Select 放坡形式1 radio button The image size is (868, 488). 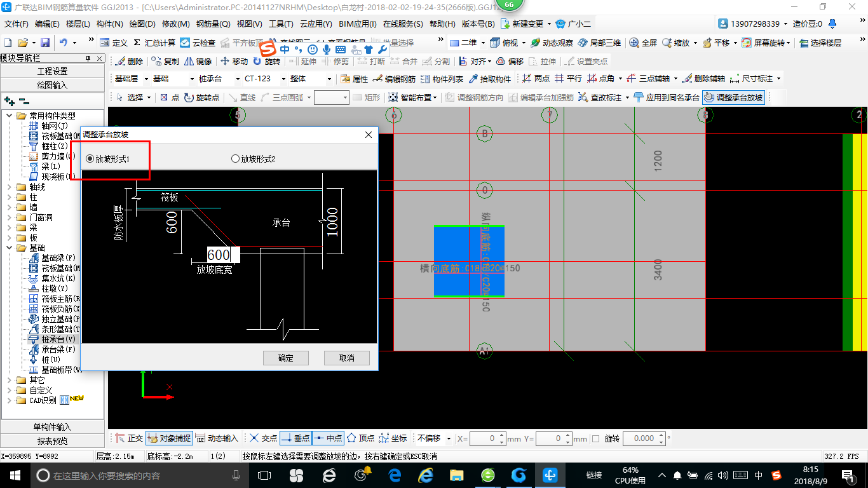point(108,158)
